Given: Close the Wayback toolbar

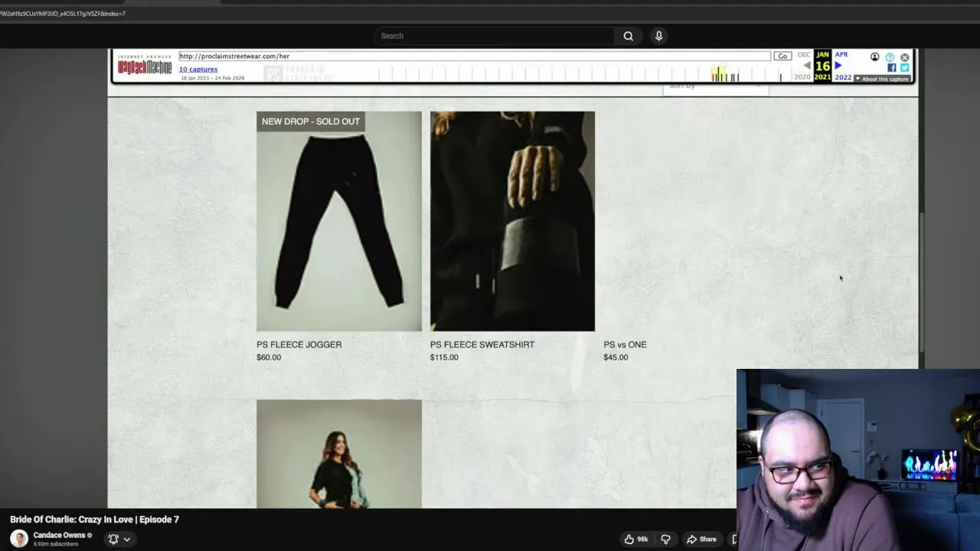Looking at the screenshot, I should tap(904, 57).
